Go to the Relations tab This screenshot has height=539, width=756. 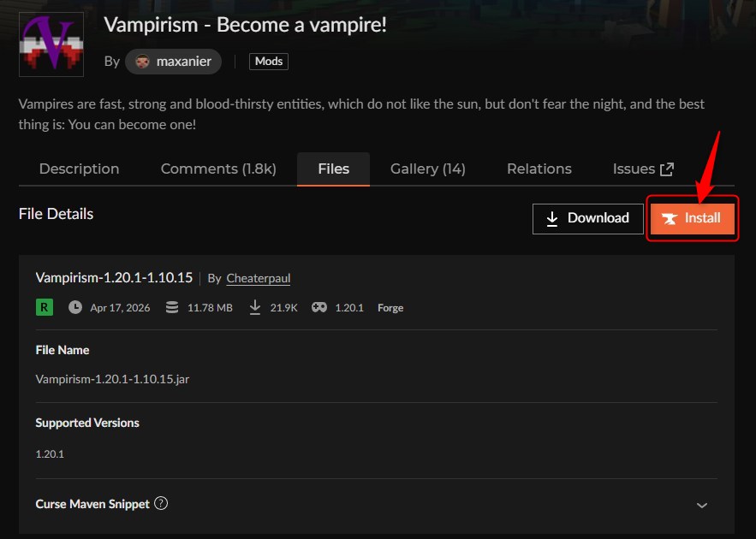pyautogui.click(x=539, y=169)
